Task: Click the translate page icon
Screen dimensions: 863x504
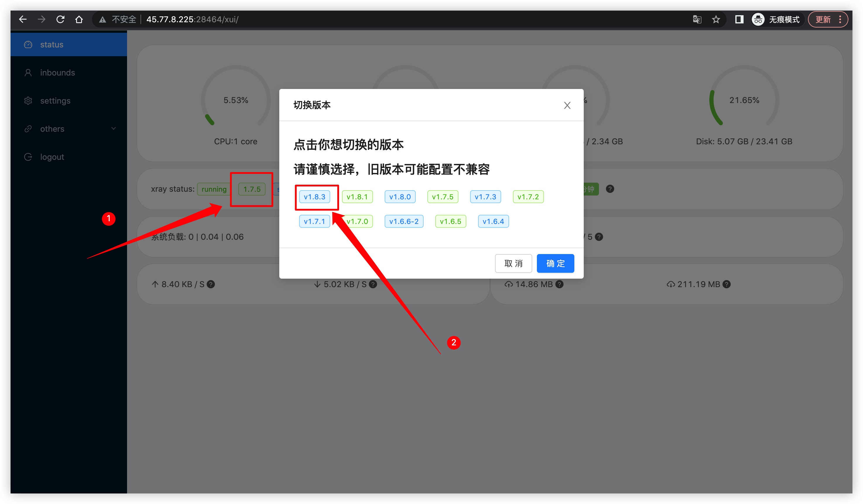Action: [697, 20]
